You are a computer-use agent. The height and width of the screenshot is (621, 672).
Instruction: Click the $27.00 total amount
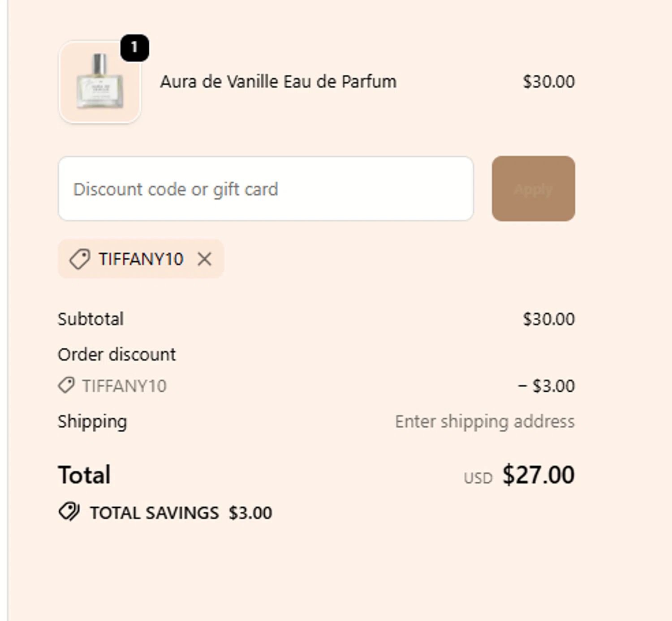pyautogui.click(x=538, y=475)
